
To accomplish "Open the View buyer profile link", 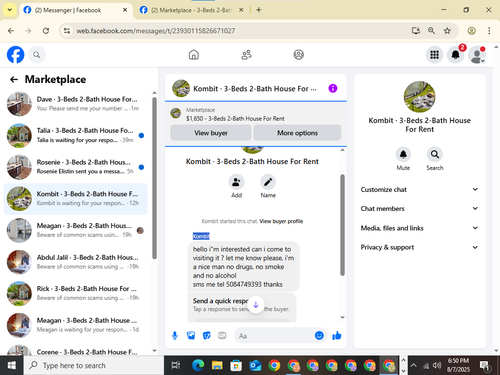I will pos(281,221).
